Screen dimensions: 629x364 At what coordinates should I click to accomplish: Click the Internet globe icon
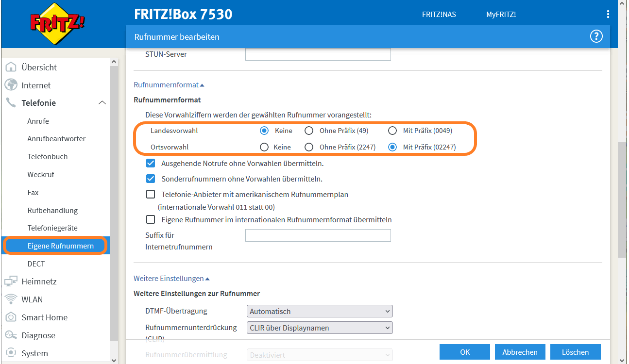click(11, 85)
